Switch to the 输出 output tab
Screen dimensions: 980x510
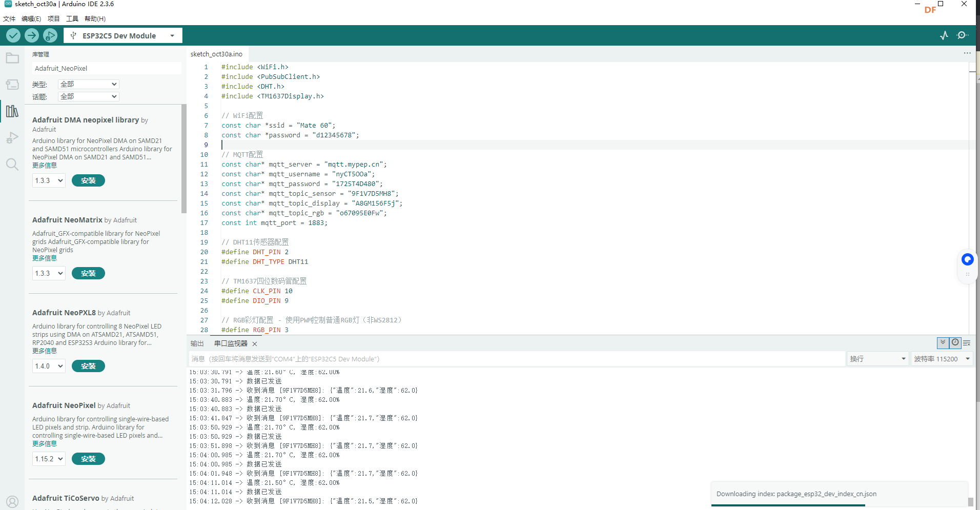tap(197, 343)
